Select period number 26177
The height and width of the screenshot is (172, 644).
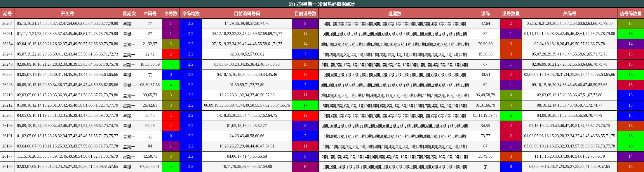click(x=7, y=157)
